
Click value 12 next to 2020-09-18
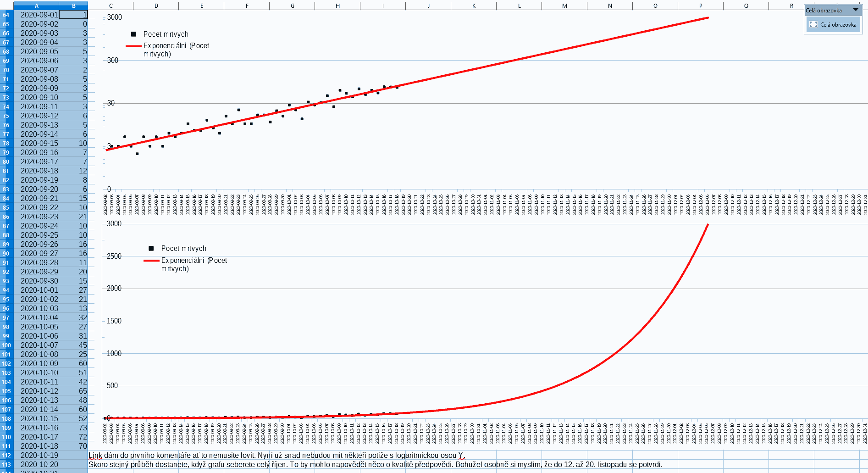[x=74, y=171]
